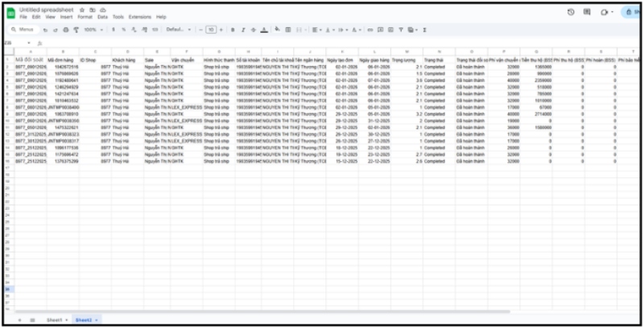Click the font size field

pyautogui.click(x=211, y=30)
